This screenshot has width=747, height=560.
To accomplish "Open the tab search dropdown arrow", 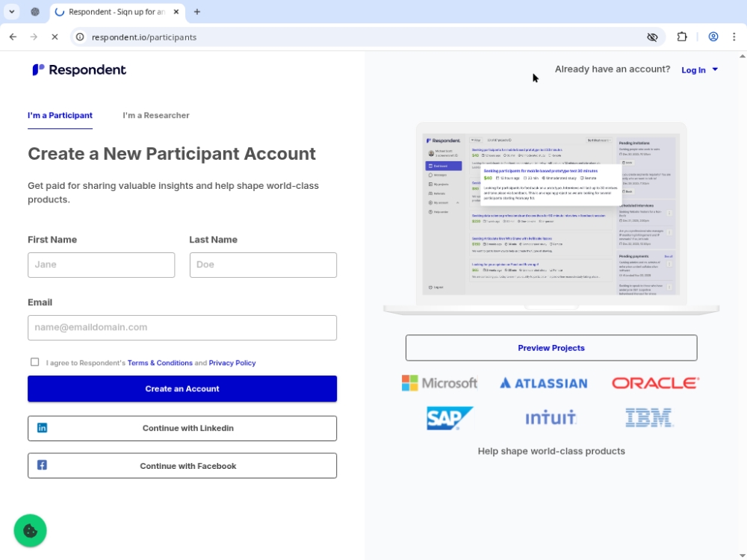I will (x=12, y=12).
